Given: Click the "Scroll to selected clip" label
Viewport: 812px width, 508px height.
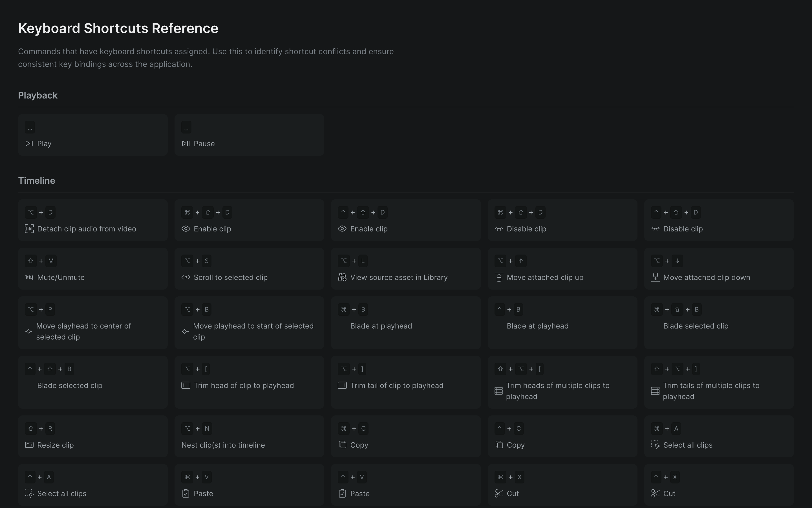Looking at the screenshot, I should 231,277.
